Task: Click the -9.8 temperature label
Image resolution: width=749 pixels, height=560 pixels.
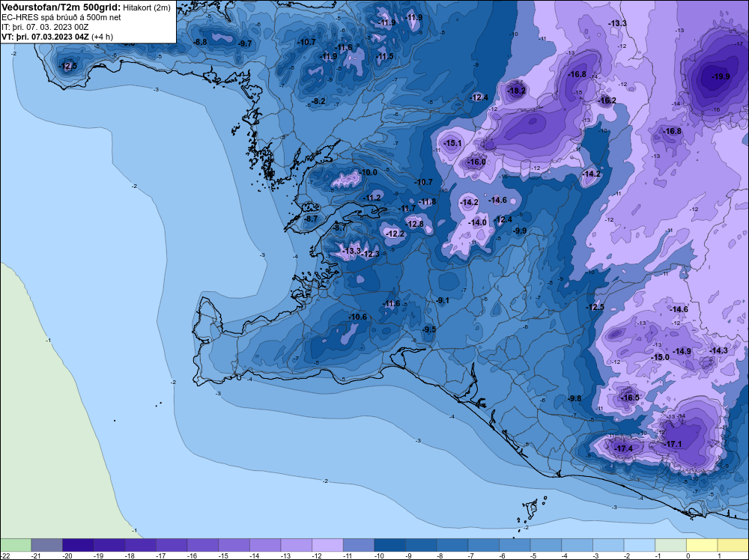Action: pyautogui.click(x=575, y=398)
